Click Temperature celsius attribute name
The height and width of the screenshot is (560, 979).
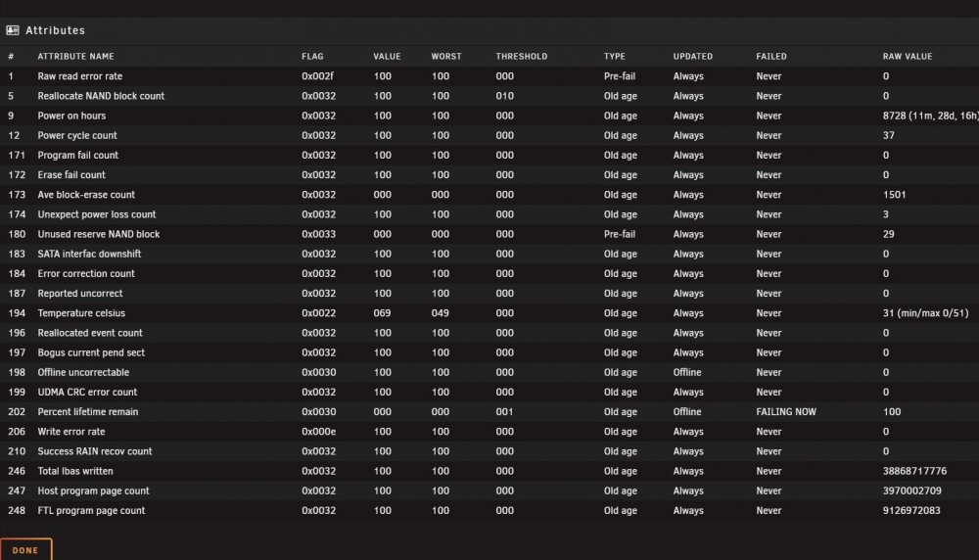(x=81, y=313)
